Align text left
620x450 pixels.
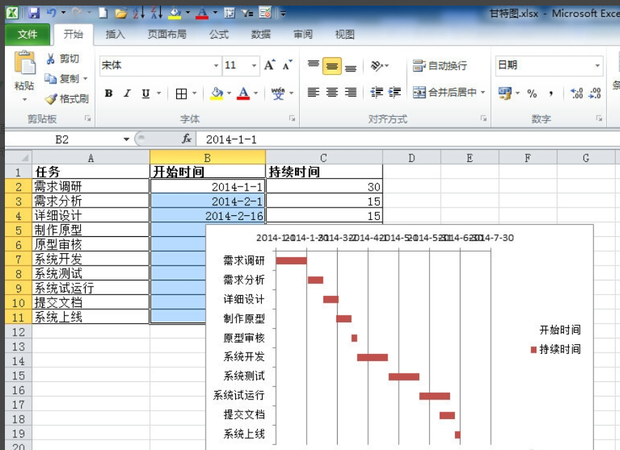click(x=314, y=93)
